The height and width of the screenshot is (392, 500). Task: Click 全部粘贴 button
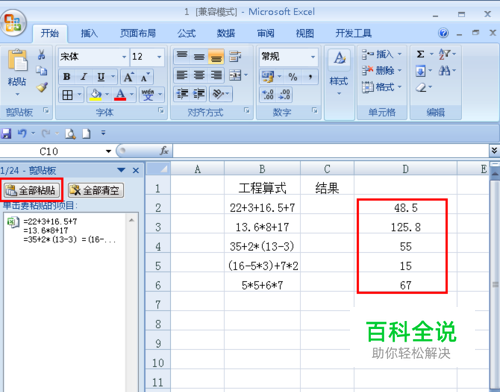32,190
